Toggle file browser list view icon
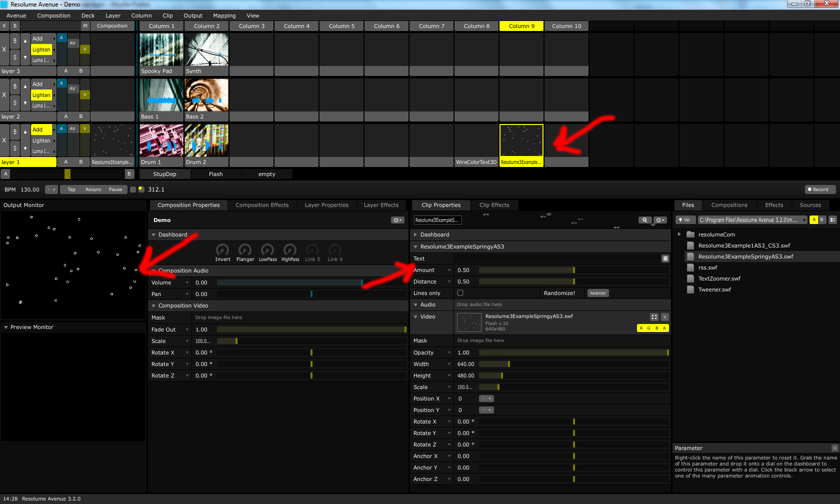840x504 pixels. click(x=832, y=220)
